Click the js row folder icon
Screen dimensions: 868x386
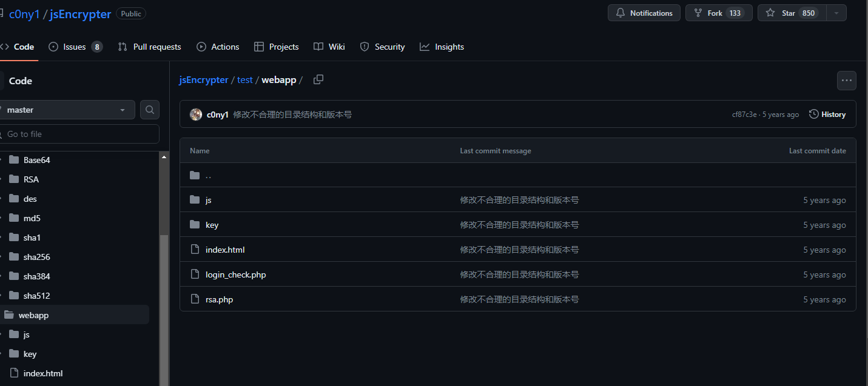(195, 200)
